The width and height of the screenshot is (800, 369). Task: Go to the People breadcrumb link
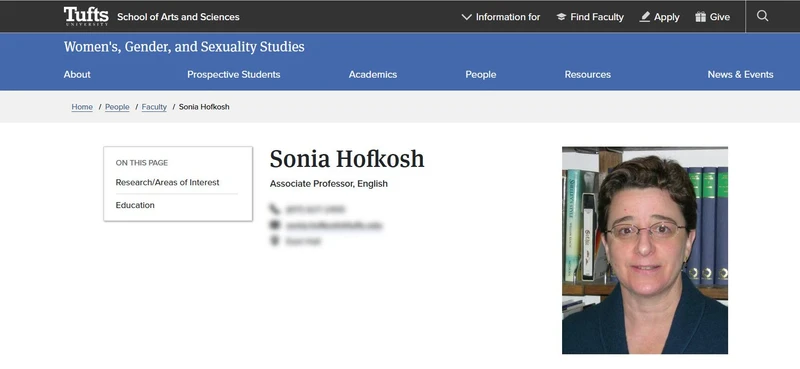click(117, 107)
